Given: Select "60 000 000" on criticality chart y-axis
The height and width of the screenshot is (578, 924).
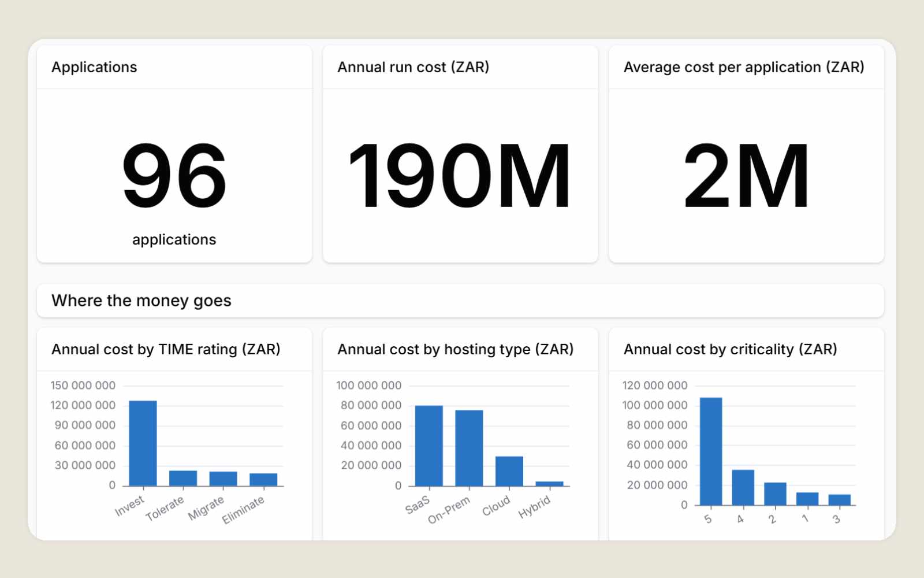Looking at the screenshot, I should point(657,445).
